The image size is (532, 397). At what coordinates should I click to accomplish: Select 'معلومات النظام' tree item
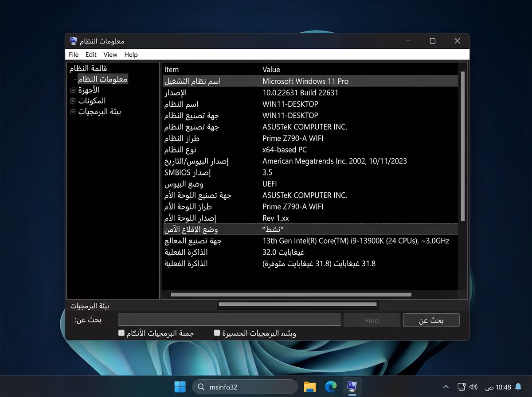click(103, 79)
